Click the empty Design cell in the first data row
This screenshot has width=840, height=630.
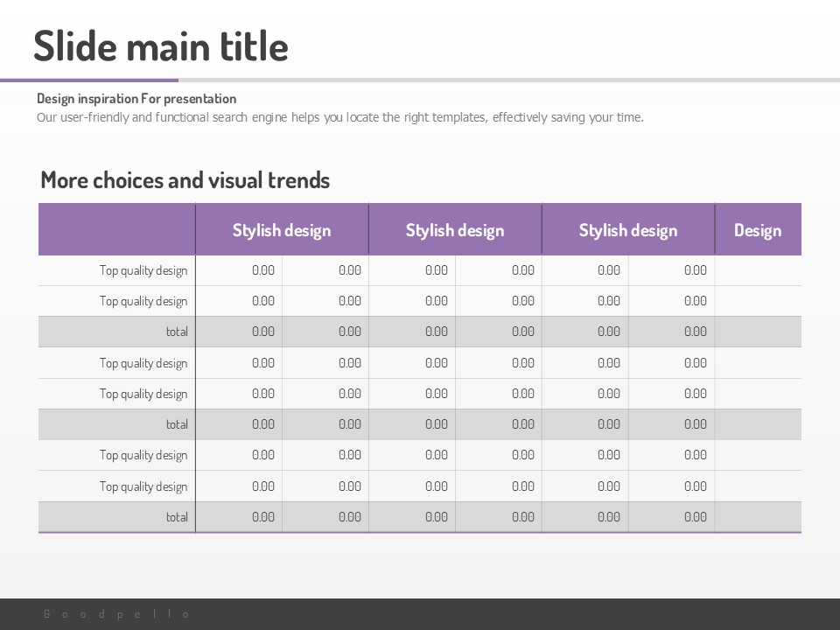click(758, 270)
